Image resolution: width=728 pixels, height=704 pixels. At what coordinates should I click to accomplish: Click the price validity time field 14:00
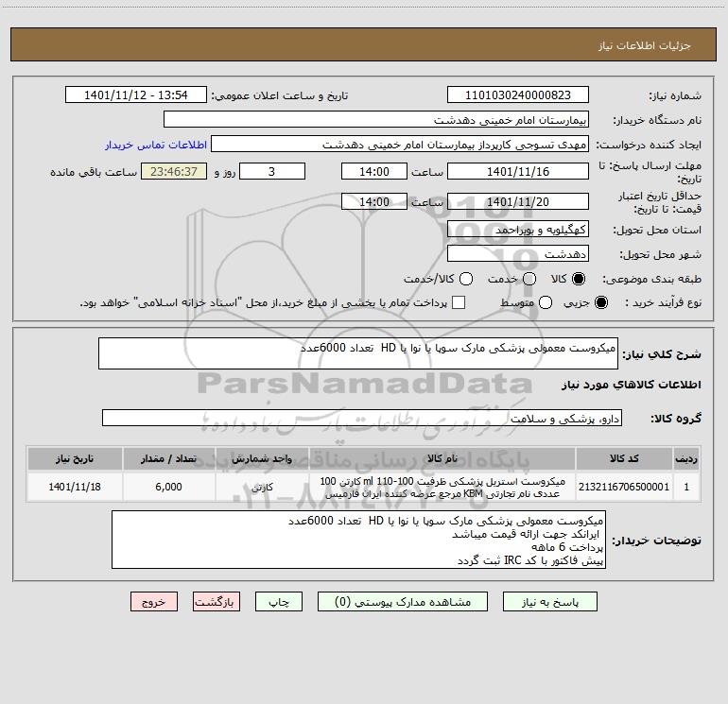[374, 201]
